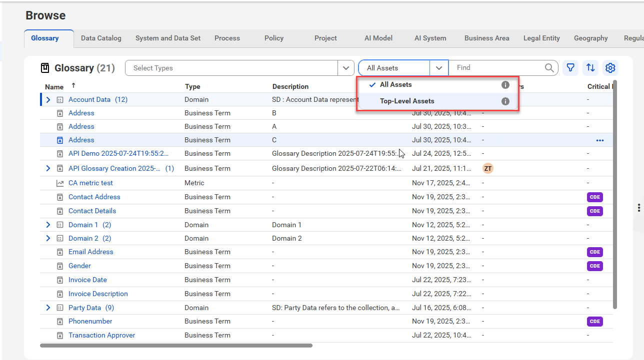Click info icon beside Top-Level Assets option

[x=505, y=101]
